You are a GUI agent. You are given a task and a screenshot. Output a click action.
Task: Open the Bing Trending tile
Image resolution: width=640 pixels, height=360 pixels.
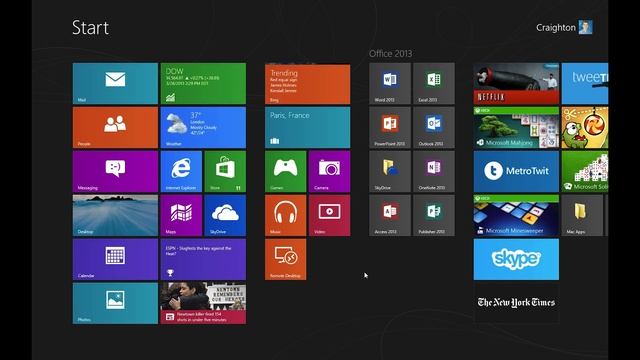tap(307, 84)
